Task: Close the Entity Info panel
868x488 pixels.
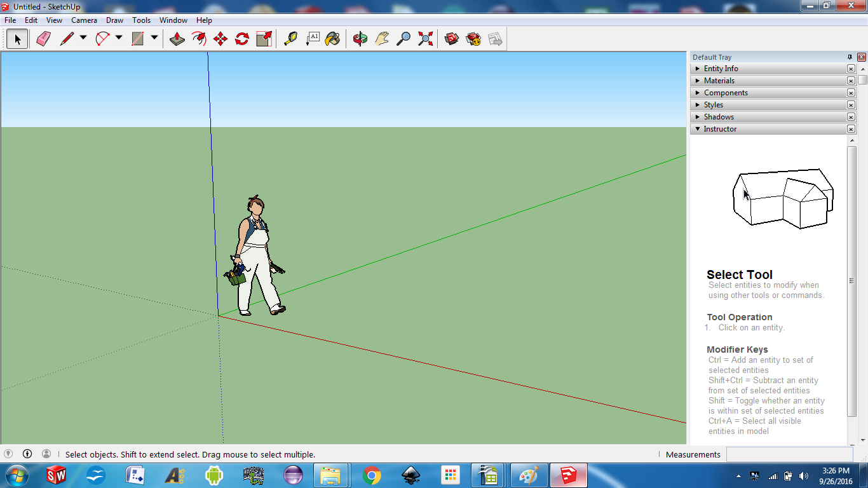Action: click(x=851, y=69)
